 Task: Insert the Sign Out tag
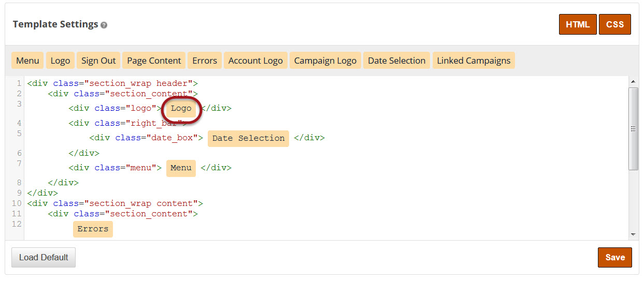pos(98,61)
